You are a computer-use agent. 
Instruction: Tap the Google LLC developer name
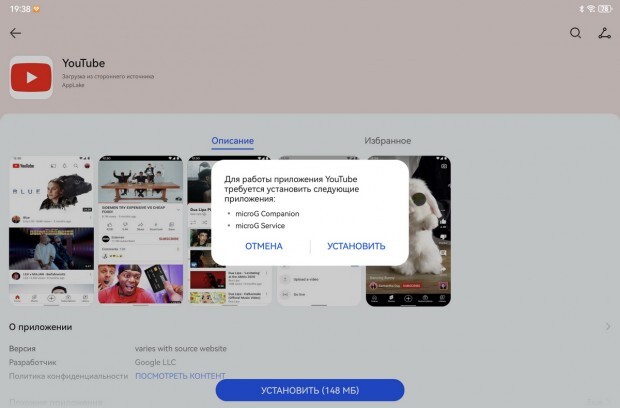155,362
